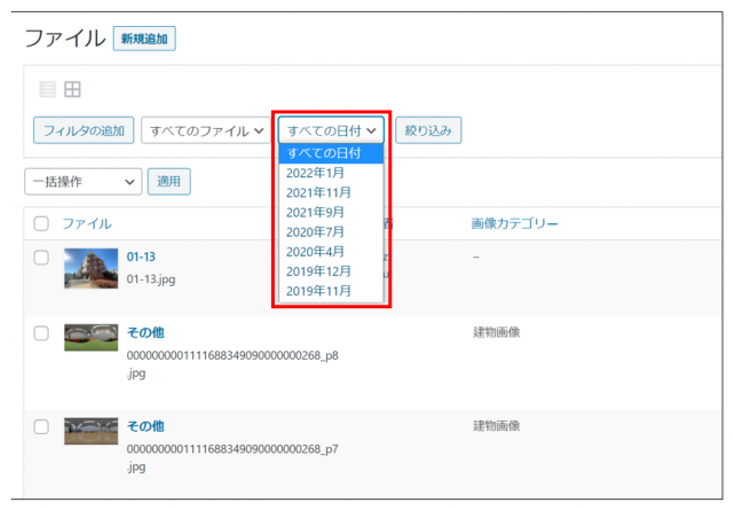
Task: Sort by the ファイル column header
Action: (x=86, y=224)
